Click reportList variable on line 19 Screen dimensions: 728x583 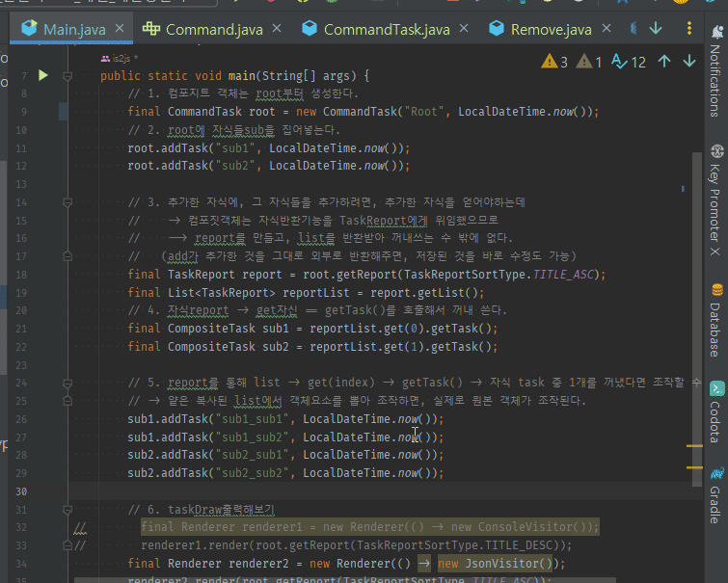316,293
